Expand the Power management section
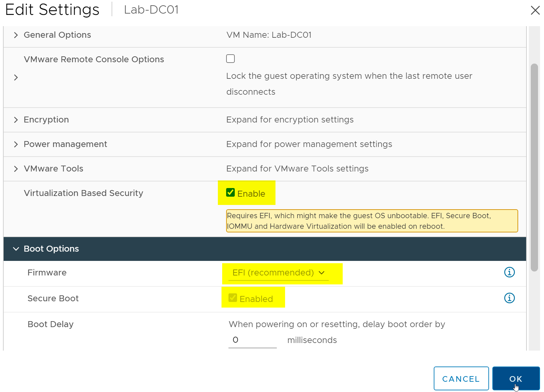 16,144
